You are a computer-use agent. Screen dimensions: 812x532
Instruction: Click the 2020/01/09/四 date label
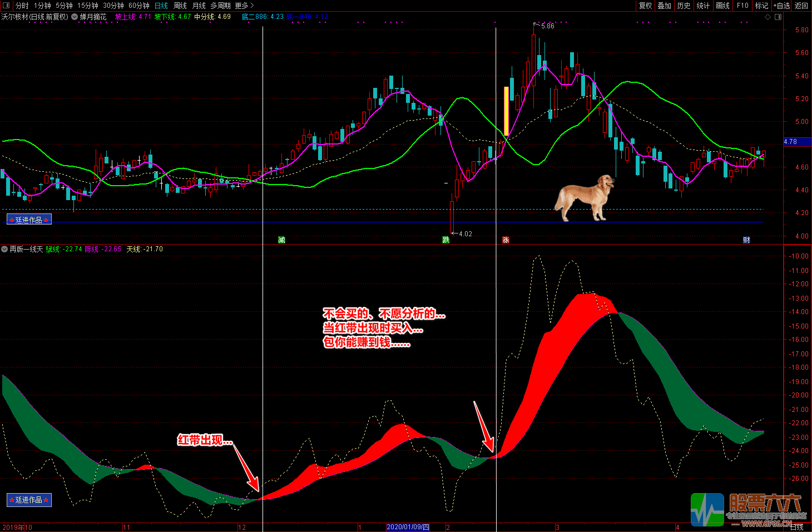[408, 527]
